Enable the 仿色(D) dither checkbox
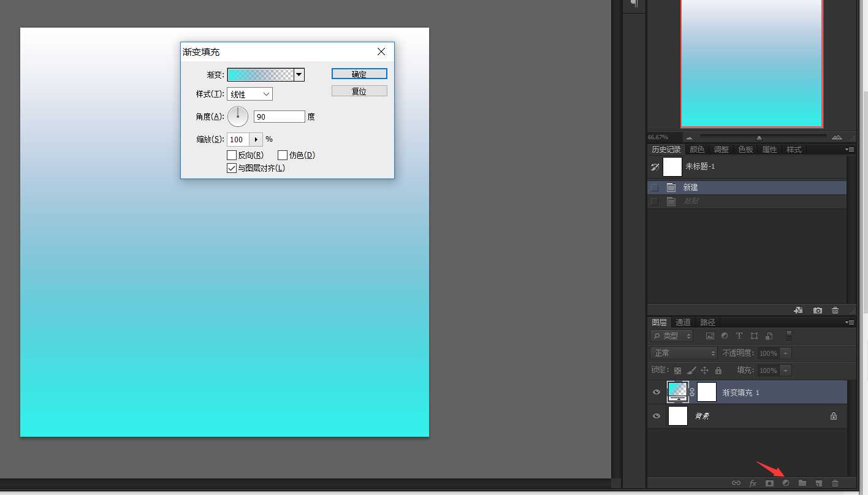Viewport: 868px width, 495px height. point(283,155)
